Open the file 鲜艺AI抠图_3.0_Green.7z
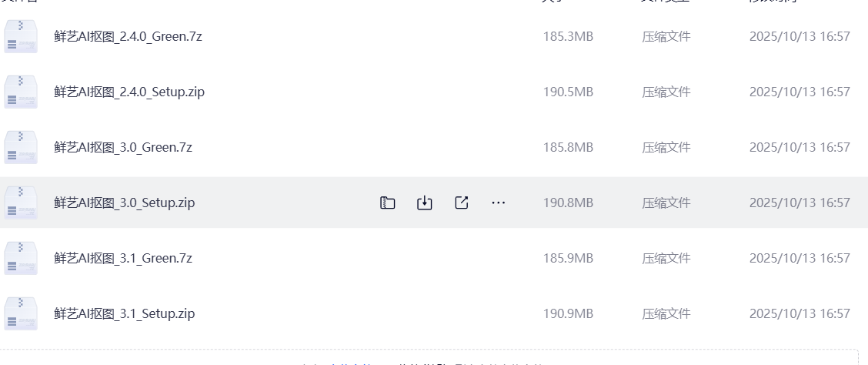Image resolution: width=868 pixels, height=365 pixels. [123, 147]
